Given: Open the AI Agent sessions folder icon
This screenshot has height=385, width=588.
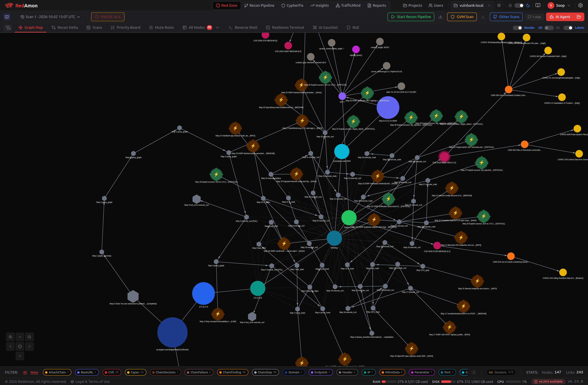Looking at the screenshot, I should (579, 17).
